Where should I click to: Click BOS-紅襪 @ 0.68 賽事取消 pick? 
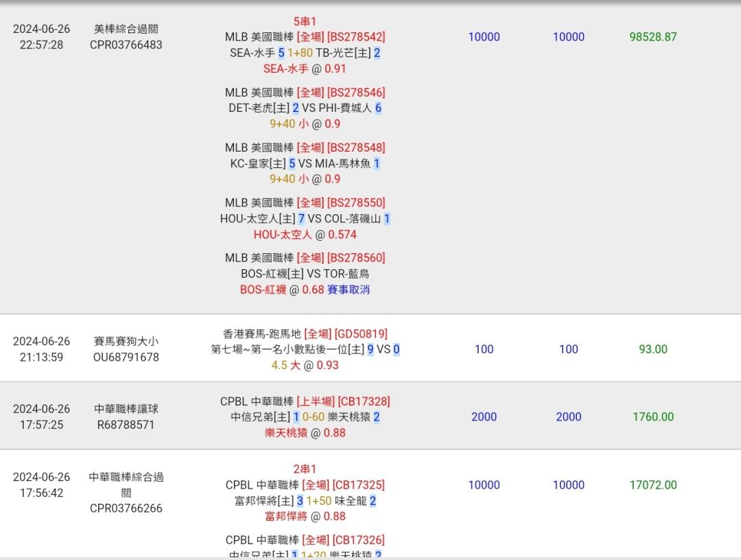tap(305, 290)
